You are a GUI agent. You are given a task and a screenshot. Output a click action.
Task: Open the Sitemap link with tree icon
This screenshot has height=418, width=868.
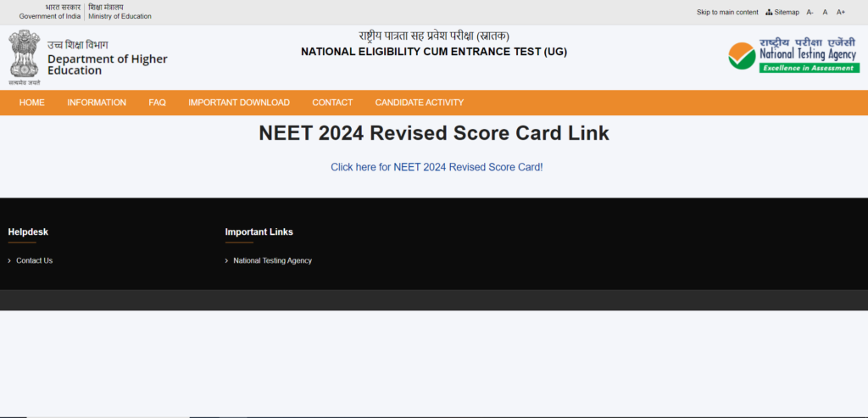pos(782,12)
